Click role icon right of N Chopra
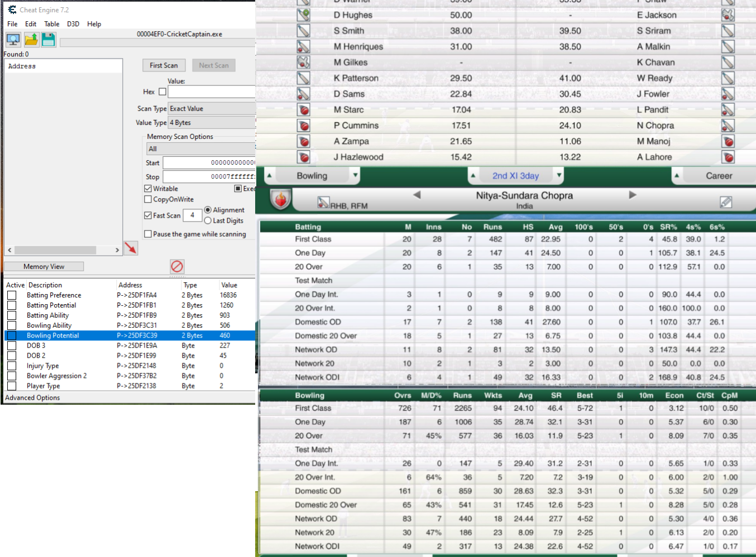This screenshot has height=557, width=756. (x=728, y=126)
